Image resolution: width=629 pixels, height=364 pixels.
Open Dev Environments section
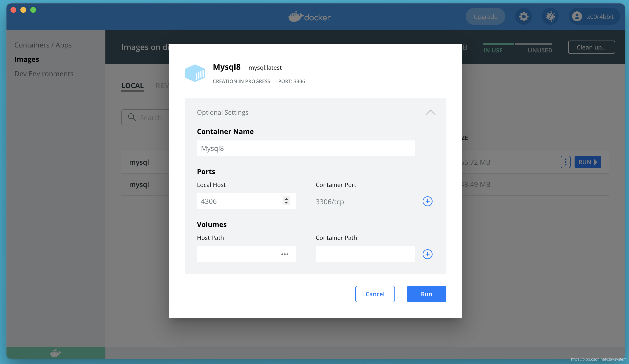click(x=44, y=74)
